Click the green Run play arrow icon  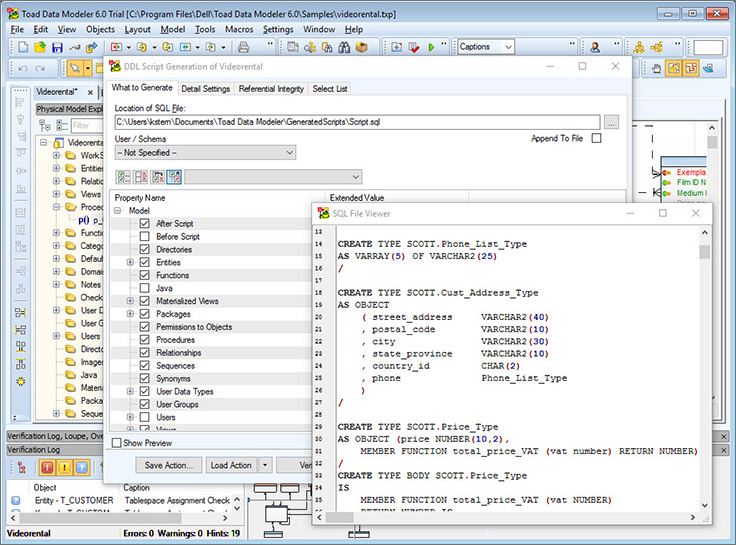(x=431, y=47)
